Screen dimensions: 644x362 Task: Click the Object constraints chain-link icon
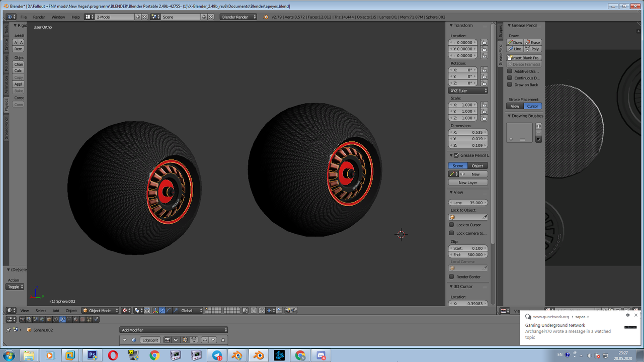point(56,320)
